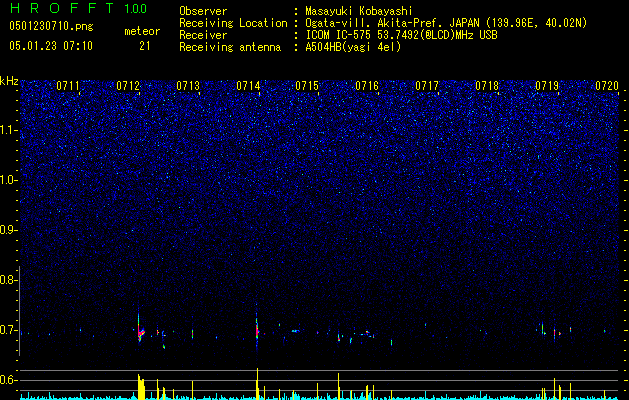Click the date stamp 05.01.23 07:10
This screenshot has width=629, height=400.
pyautogui.click(x=51, y=46)
